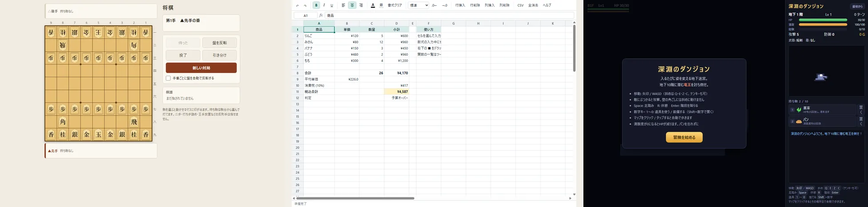Viewport: 868px width, 207px height.
Task: Toggle underline formatting in spreadsheet
Action: [x=332, y=5]
